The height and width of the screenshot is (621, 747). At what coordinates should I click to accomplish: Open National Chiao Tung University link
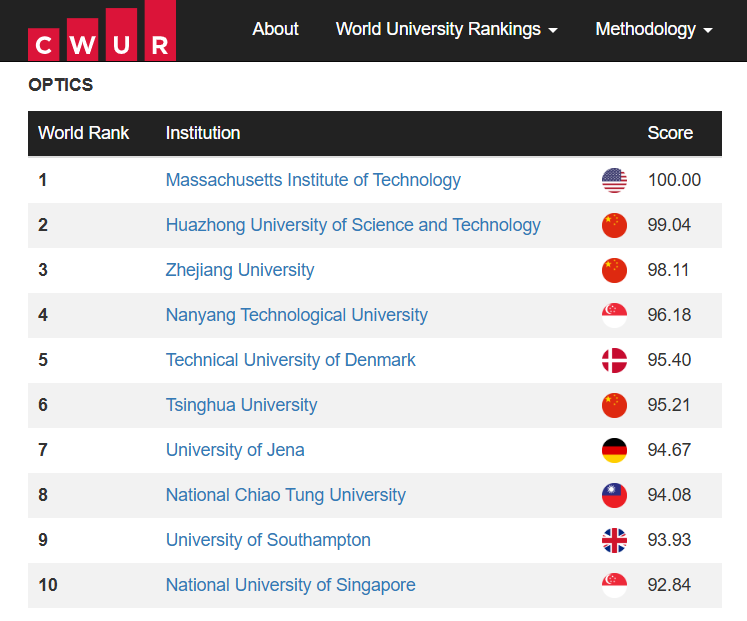(285, 495)
